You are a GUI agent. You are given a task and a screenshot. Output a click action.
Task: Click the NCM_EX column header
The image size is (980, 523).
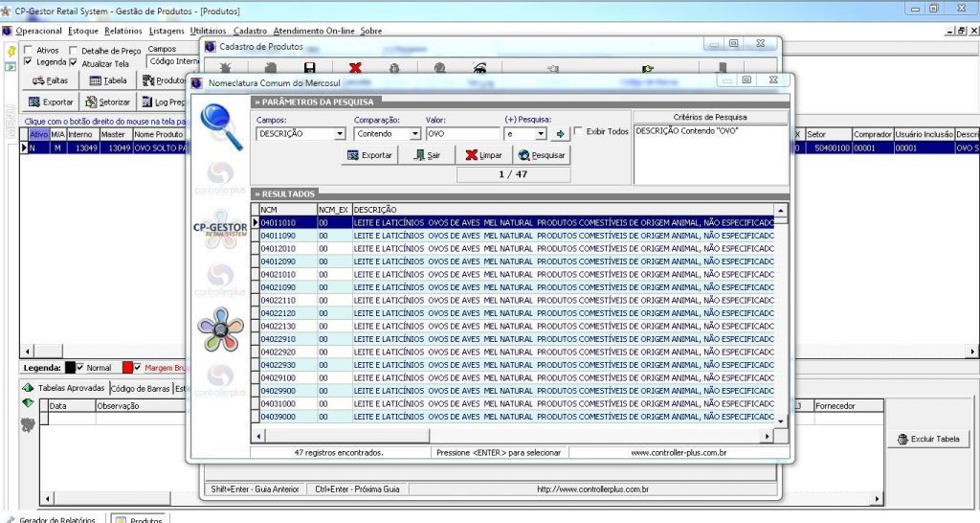tap(334, 210)
